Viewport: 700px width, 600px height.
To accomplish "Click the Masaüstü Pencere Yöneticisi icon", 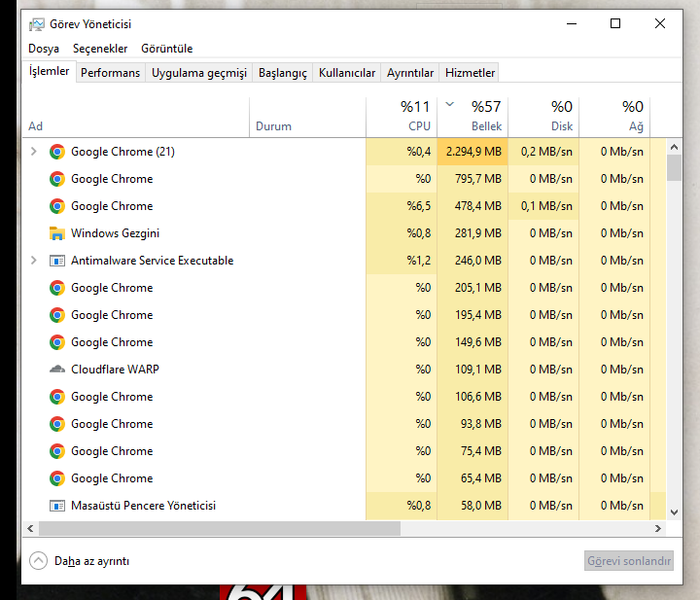I will click(57, 506).
